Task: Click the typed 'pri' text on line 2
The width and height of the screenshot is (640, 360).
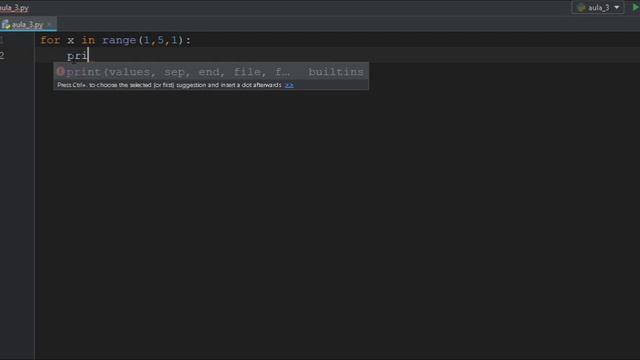Action: 77,56
